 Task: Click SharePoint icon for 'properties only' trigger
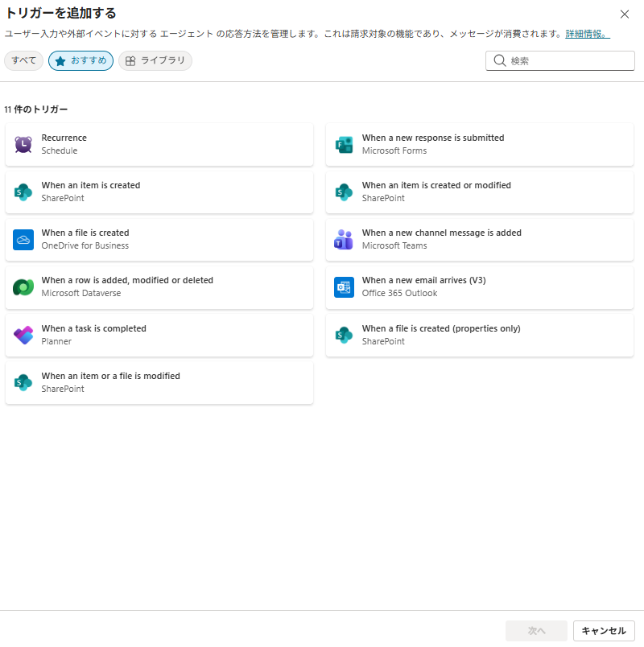(x=344, y=335)
